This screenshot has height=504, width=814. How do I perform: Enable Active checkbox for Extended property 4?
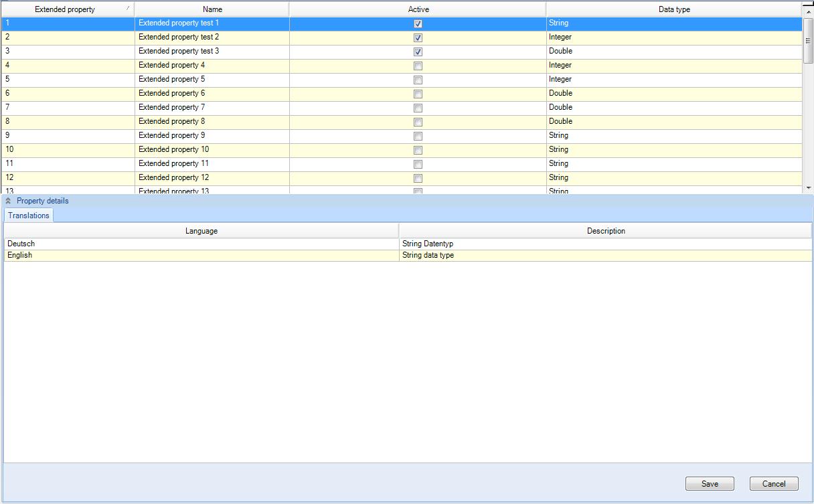tap(418, 66)
